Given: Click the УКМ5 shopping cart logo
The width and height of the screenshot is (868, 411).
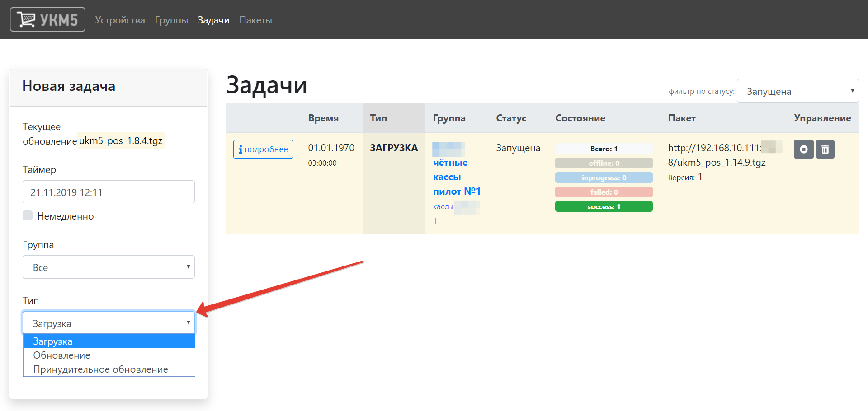Looking at the screenshot, I should tap(47, 19).
